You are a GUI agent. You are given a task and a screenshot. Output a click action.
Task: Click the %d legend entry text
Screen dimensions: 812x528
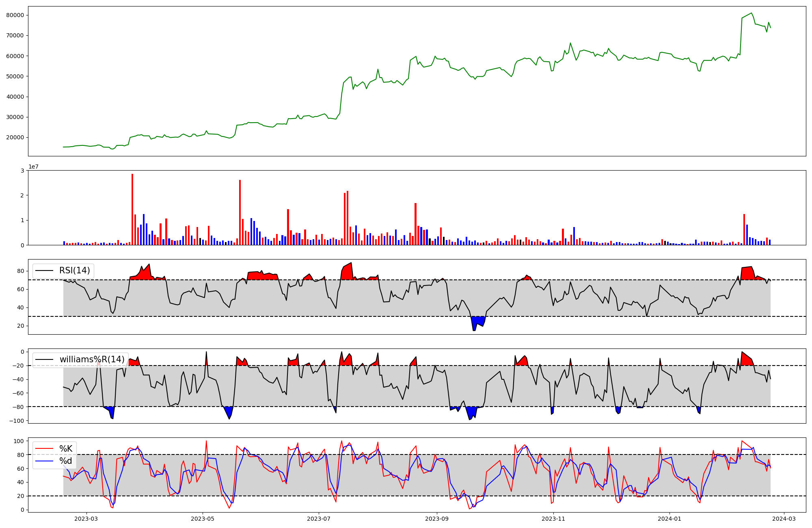[66, 461]
